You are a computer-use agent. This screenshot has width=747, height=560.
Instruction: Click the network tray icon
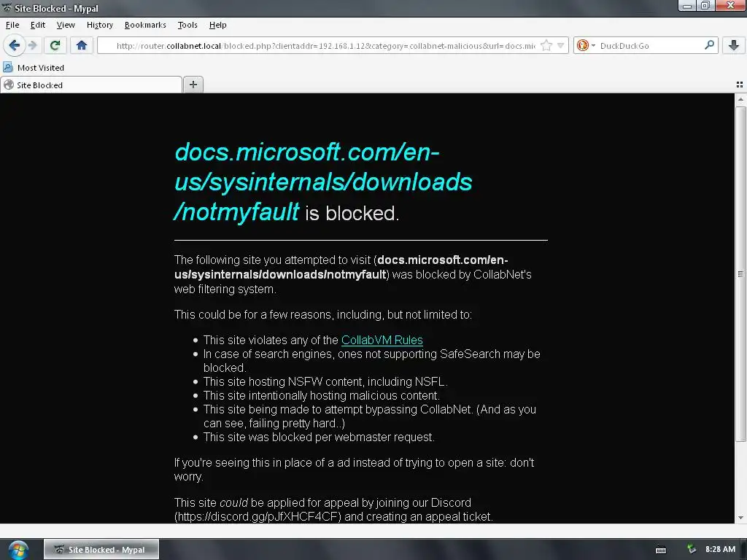pyautogui.click(x=692, y=549)
